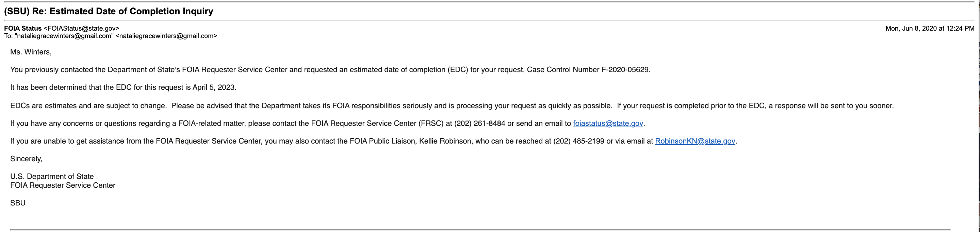Select the 'FOIA Status' sender name
The width and height of the screenshot is (980, 232).
(23, 29)
